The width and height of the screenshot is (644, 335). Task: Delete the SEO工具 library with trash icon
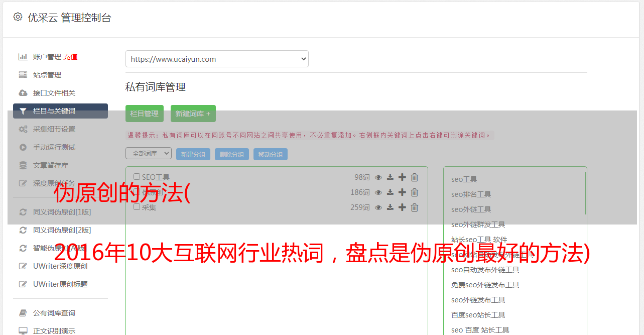coord(415,177)
